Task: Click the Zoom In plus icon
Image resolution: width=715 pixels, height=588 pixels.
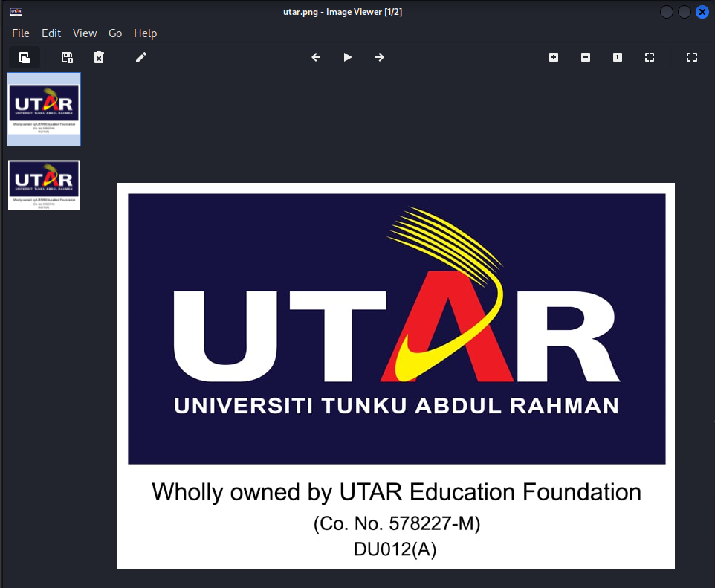Action: pos(554,57)
